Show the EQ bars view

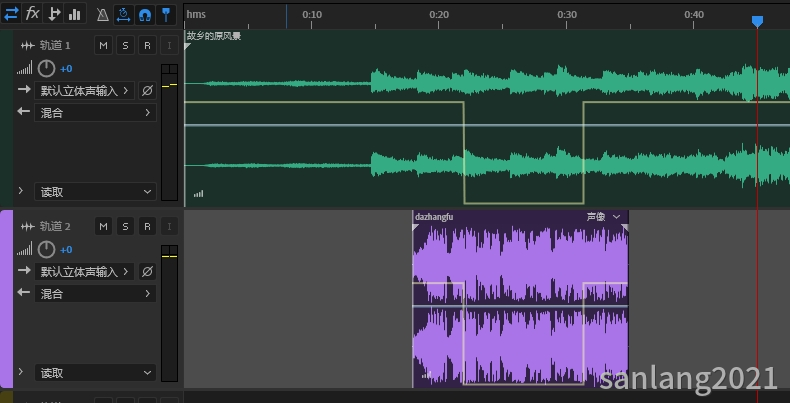point(74,14)
